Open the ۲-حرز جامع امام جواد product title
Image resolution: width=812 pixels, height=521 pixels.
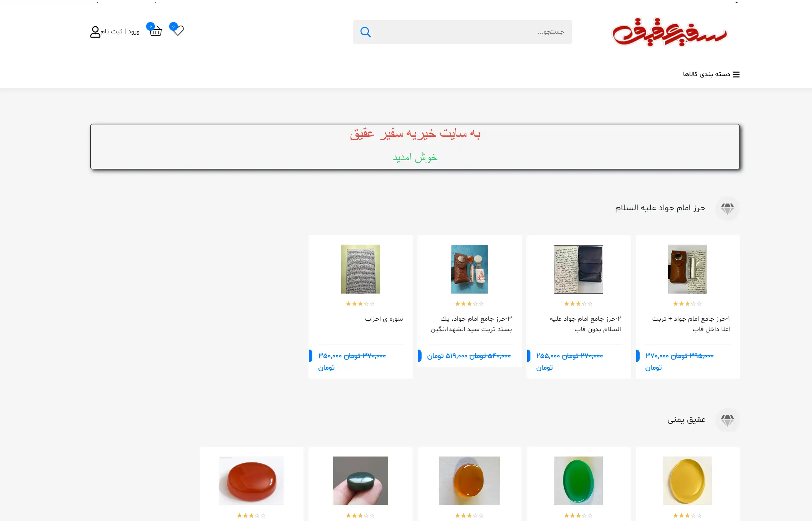pos(585,324)
